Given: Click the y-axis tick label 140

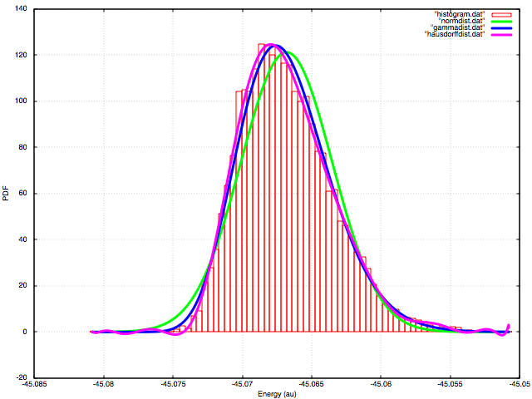Looking at the screenshot, I should click(21, 9).
